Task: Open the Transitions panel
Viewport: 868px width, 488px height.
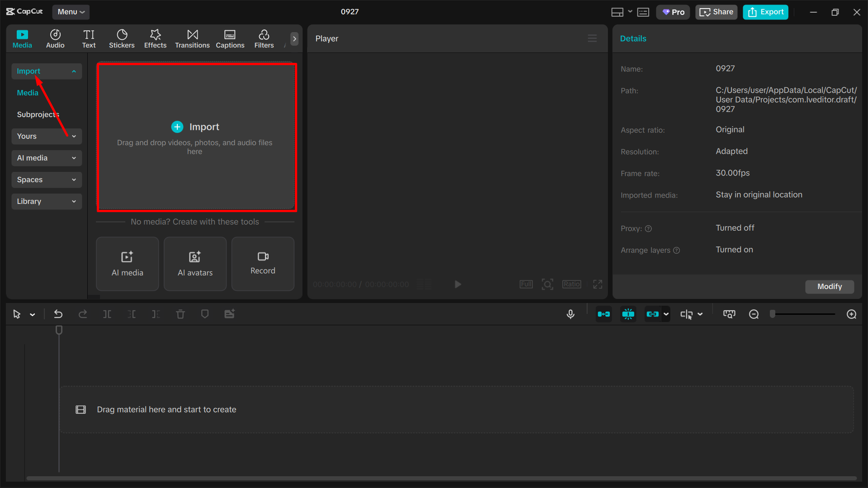Action: point(192,38)
